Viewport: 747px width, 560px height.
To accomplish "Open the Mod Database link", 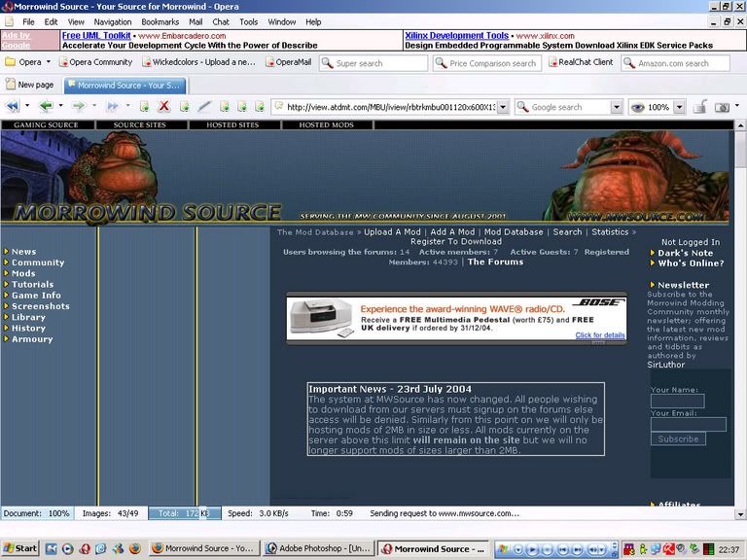I will (514, 232).
